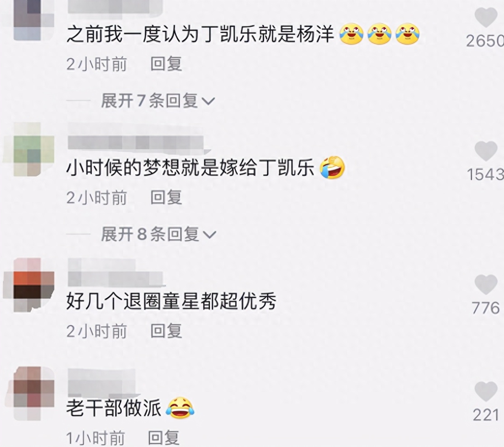Reply to the 小时候的梦想 comment
The height and width of the screenshot is (447, 504).
tap(166, 197)
